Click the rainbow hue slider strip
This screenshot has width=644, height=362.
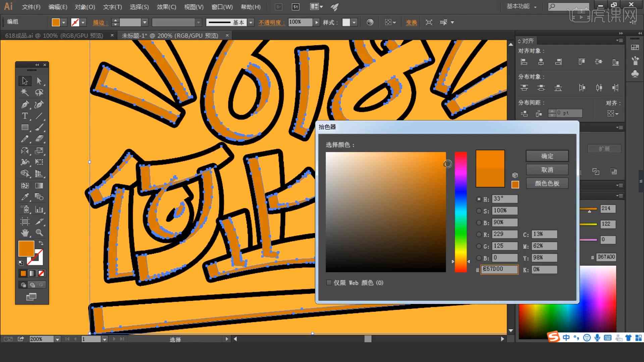tap(461, 212)
